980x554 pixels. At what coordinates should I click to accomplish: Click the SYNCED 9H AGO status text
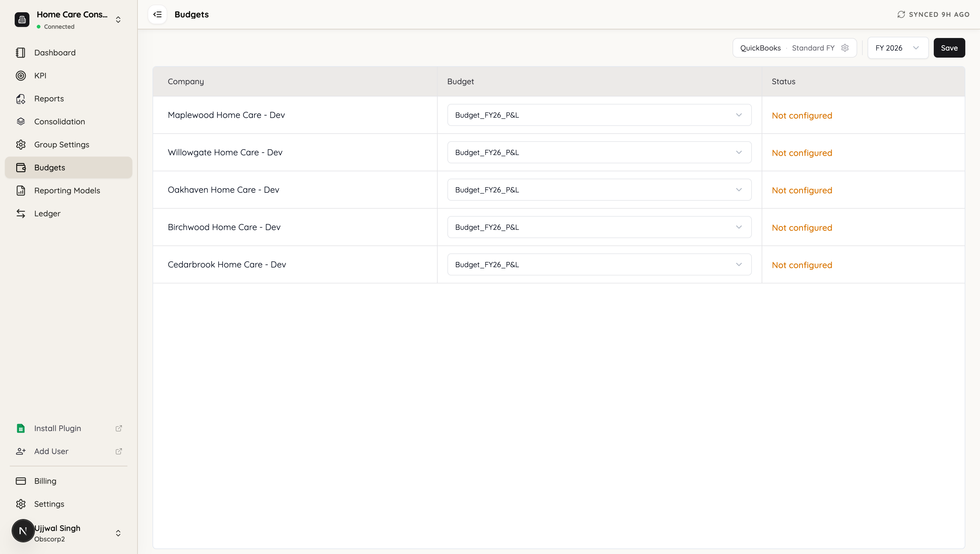939,14
